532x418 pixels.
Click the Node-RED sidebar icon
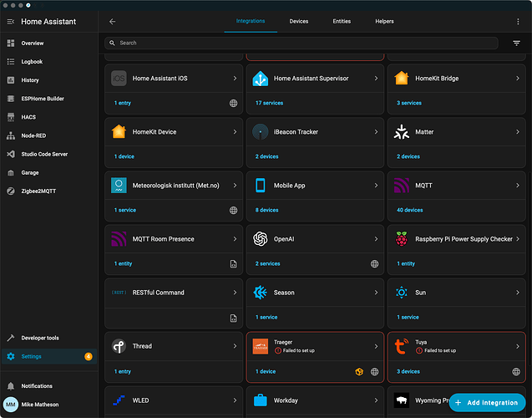pos(11,135)
